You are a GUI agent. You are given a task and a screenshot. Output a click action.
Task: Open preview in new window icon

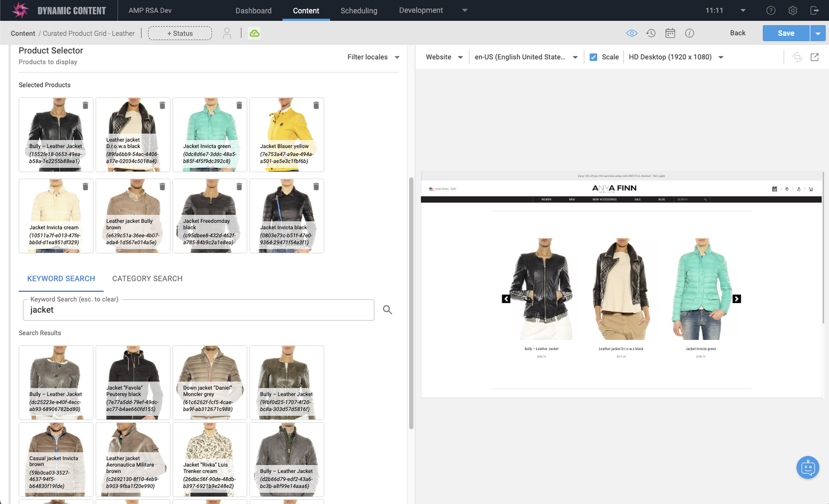(x=814, y=57)
